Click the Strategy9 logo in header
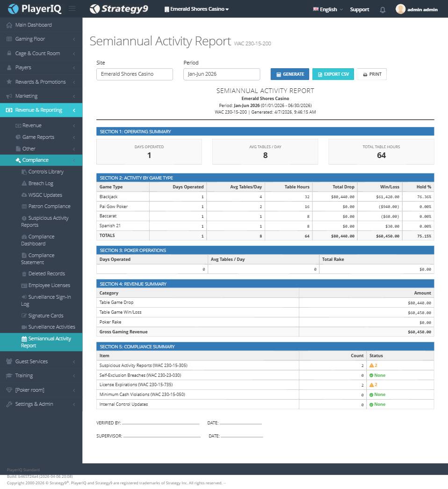 tap(119, 9)
